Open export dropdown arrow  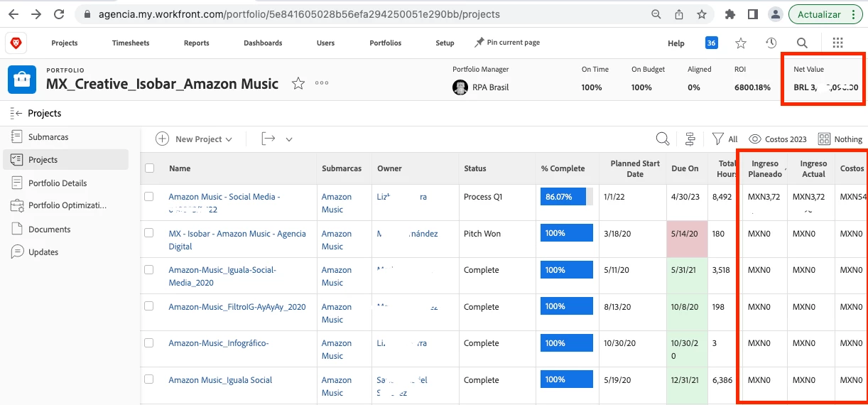click(289, 139)
